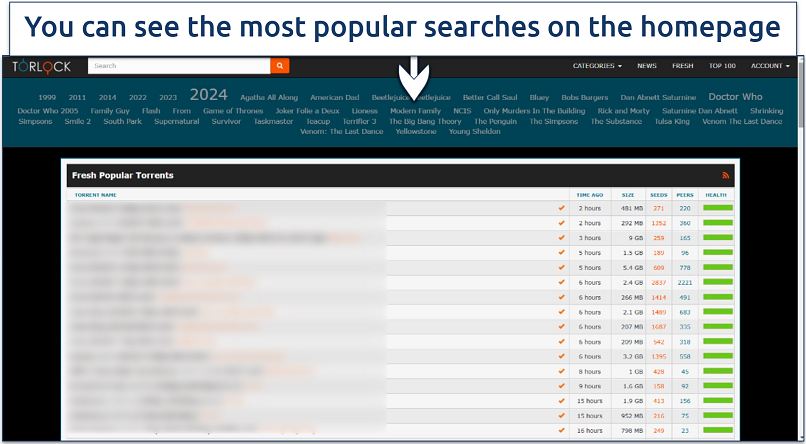Select the 1999 search tag
806x444 pixels.
pyautogui.click(x=47, y=98)
